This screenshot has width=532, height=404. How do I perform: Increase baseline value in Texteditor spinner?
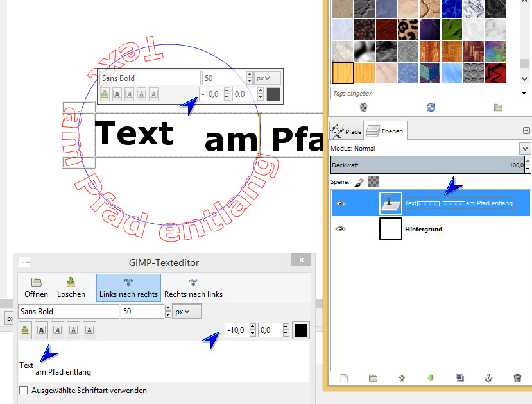click(286, 326)
